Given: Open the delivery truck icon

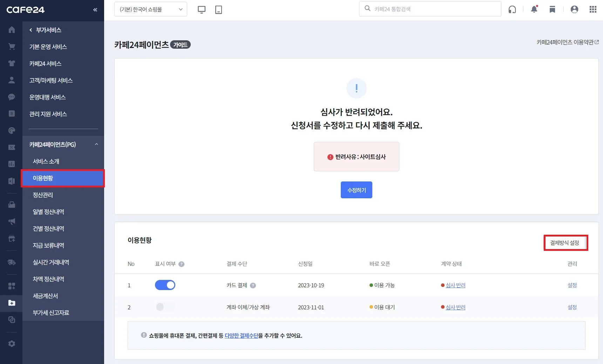Looking at the screenshot, I should tap(12, 262).
